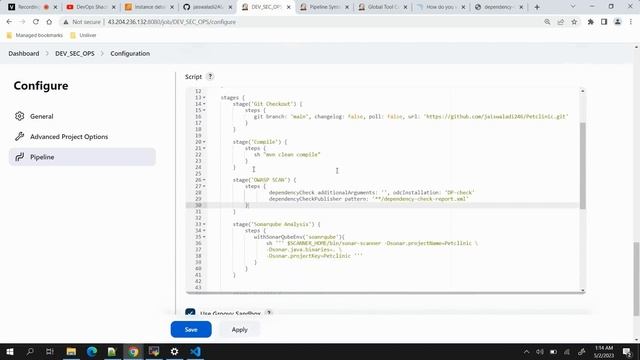Open the General settings section
This screenshot has height=360, width=640.
pos(82,116)
